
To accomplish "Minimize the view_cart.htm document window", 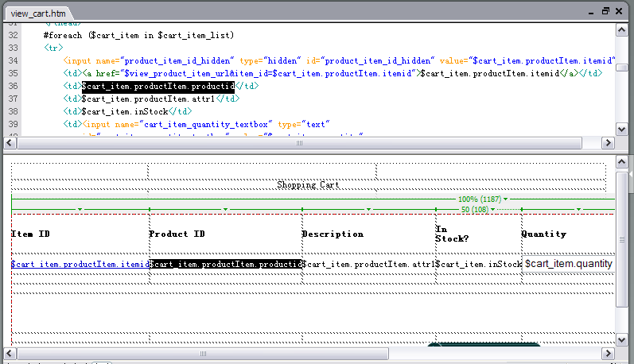I will pos(590,11).
